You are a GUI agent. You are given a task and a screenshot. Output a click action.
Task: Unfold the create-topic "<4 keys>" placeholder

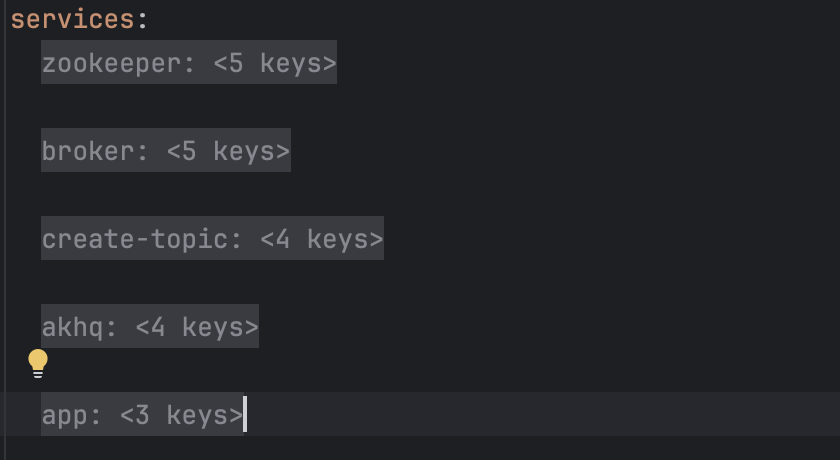(322, 239)
